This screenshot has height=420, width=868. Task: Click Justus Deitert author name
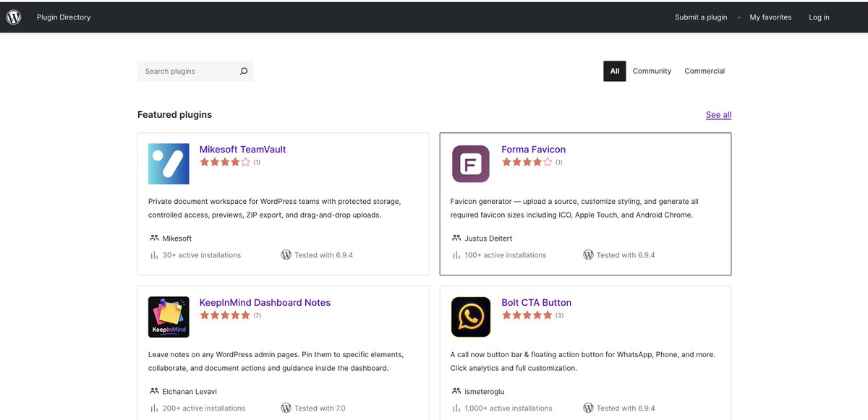(x=488, y=238)
